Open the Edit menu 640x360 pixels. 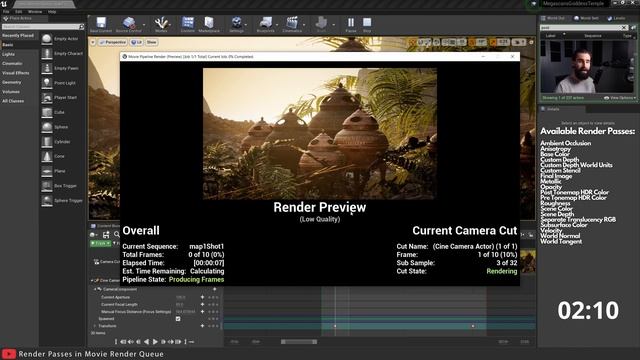tap(19, 12)
